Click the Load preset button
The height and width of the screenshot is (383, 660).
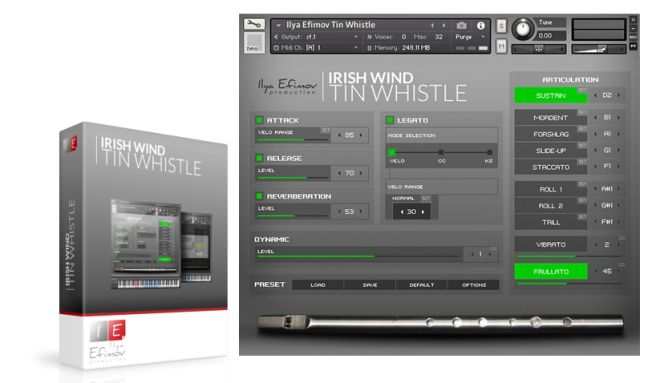coord(318,285)
